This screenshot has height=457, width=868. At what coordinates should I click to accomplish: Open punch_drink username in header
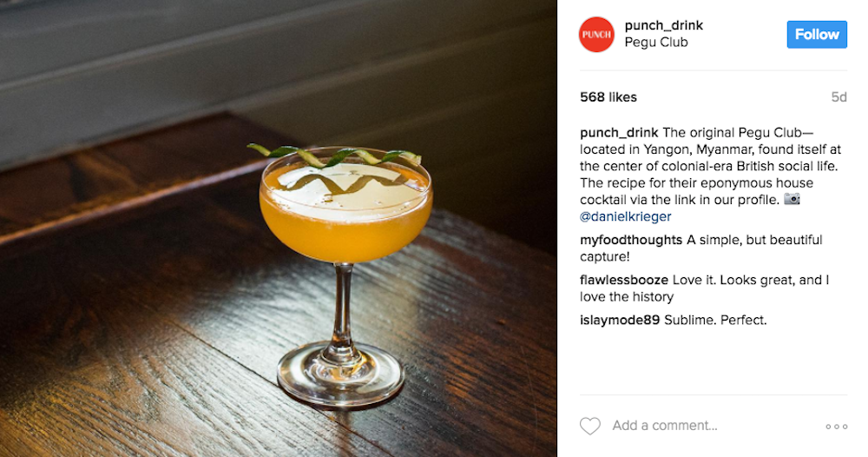664,25
